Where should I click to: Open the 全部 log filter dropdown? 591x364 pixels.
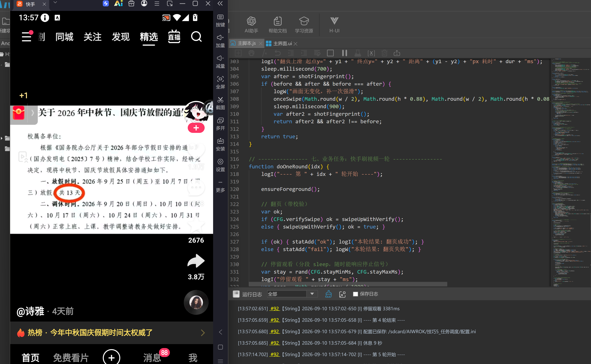point(292,294)
